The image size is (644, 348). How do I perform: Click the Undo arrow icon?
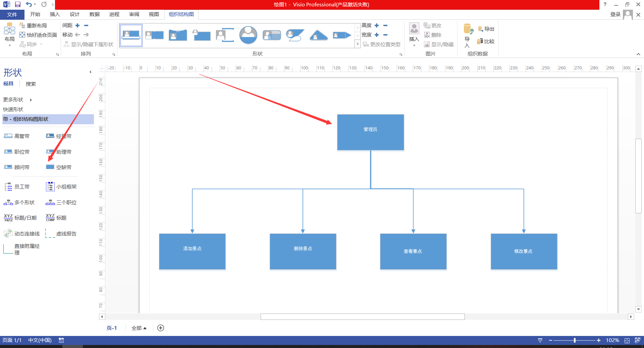29,4
